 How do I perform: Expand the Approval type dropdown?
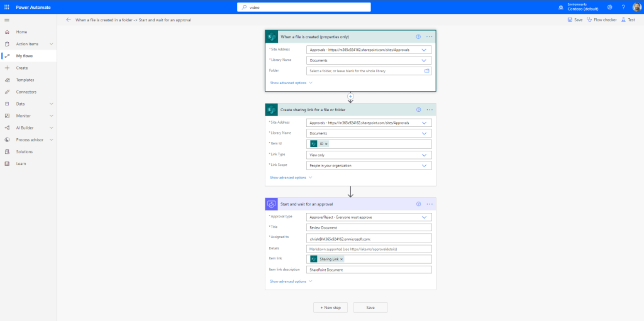(369, 217)
